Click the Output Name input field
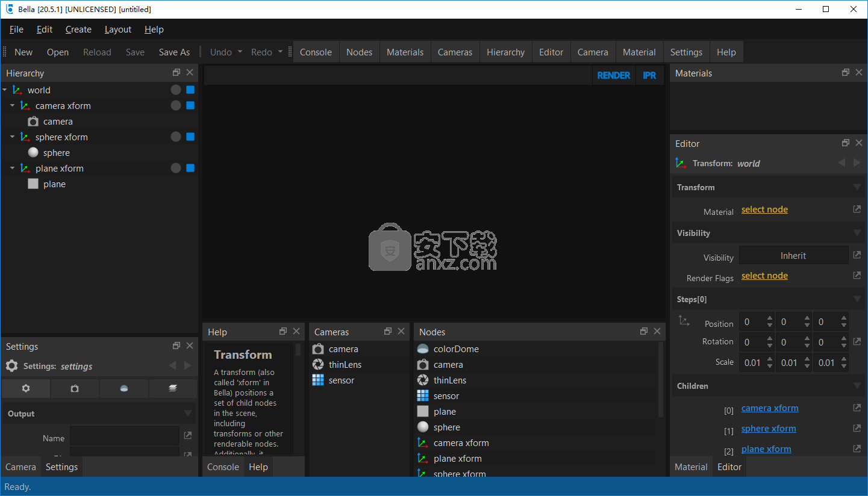The image size is (868, 496). tap(125, 436)
